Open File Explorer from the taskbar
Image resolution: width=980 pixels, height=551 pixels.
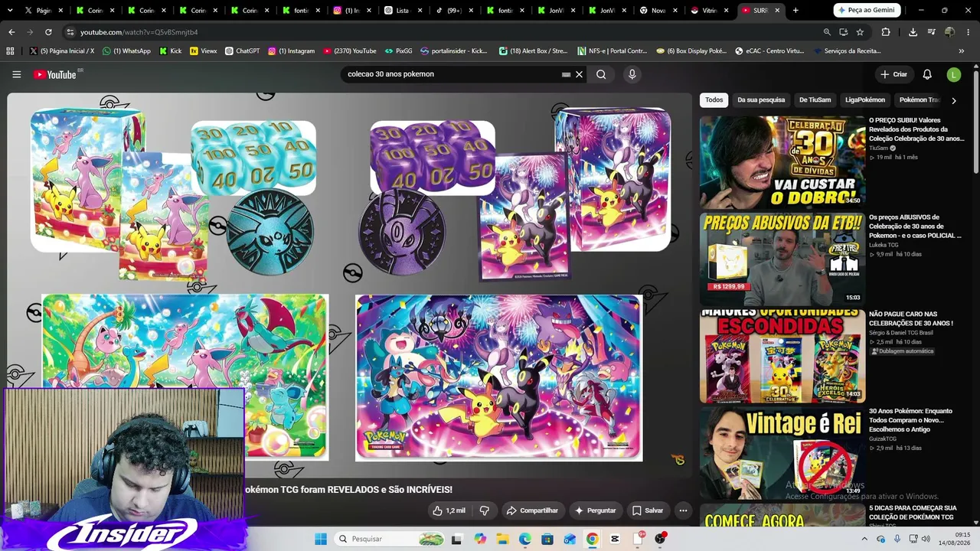502,539
